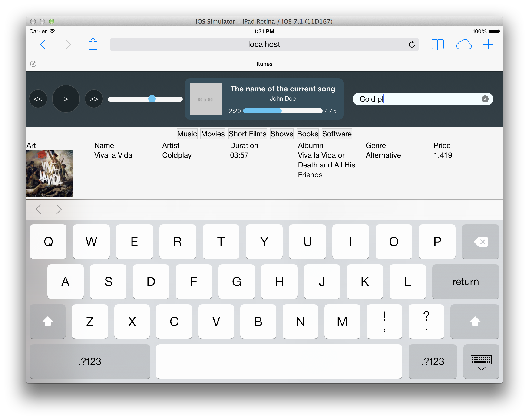Skip to next track button
Screen dimensions: 529x420
click(x=94, y=99)
